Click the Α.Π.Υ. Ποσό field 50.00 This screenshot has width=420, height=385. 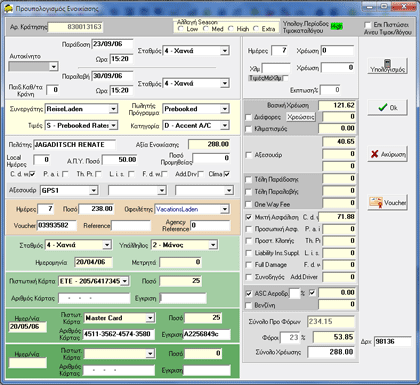click(x=120, y=160)
